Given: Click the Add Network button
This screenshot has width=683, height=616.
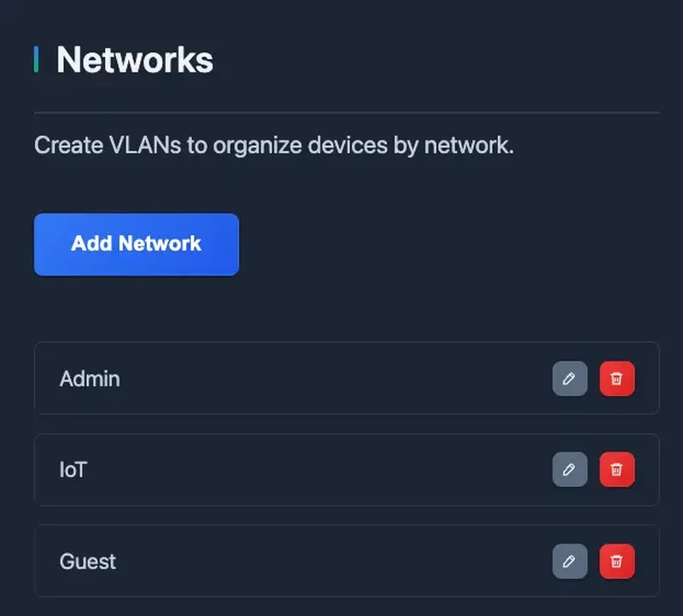Looking at the screenshot, I should tap(136, 244).
